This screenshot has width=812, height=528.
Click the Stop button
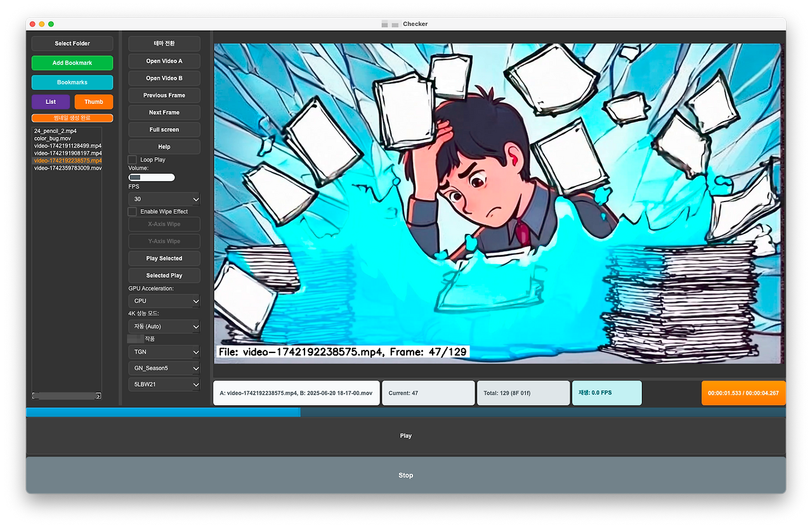(406, 475)
